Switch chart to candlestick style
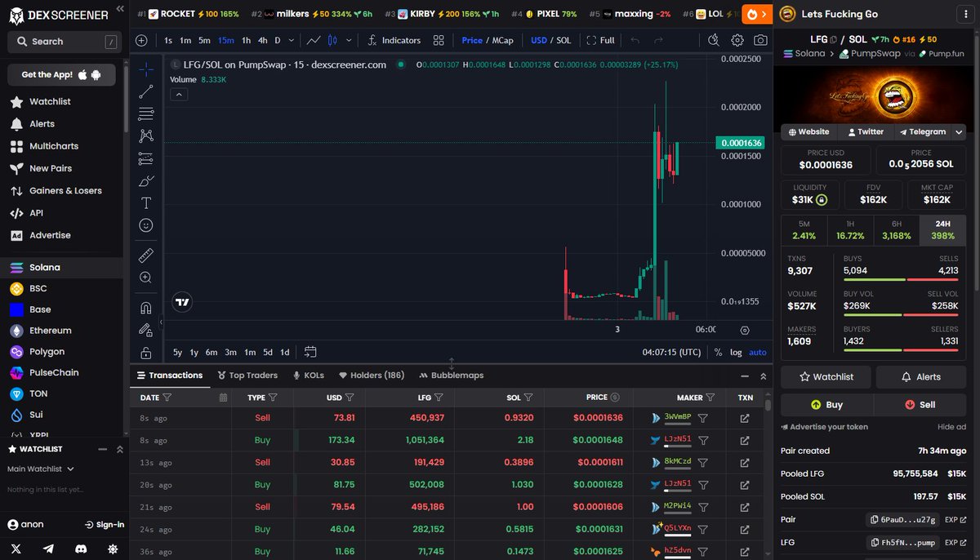This screenshot has width=980, height=560. [332, 40]
